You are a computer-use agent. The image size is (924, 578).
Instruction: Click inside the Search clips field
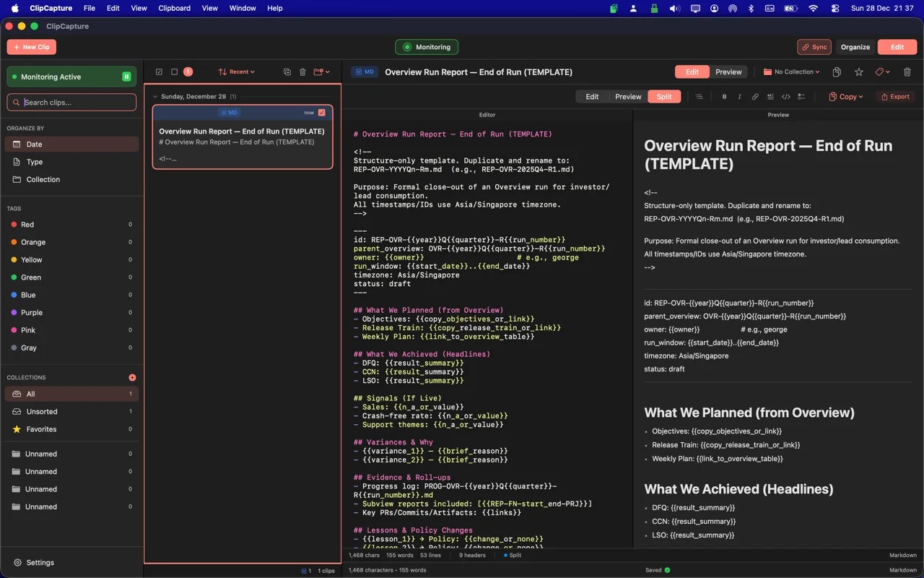71,102
